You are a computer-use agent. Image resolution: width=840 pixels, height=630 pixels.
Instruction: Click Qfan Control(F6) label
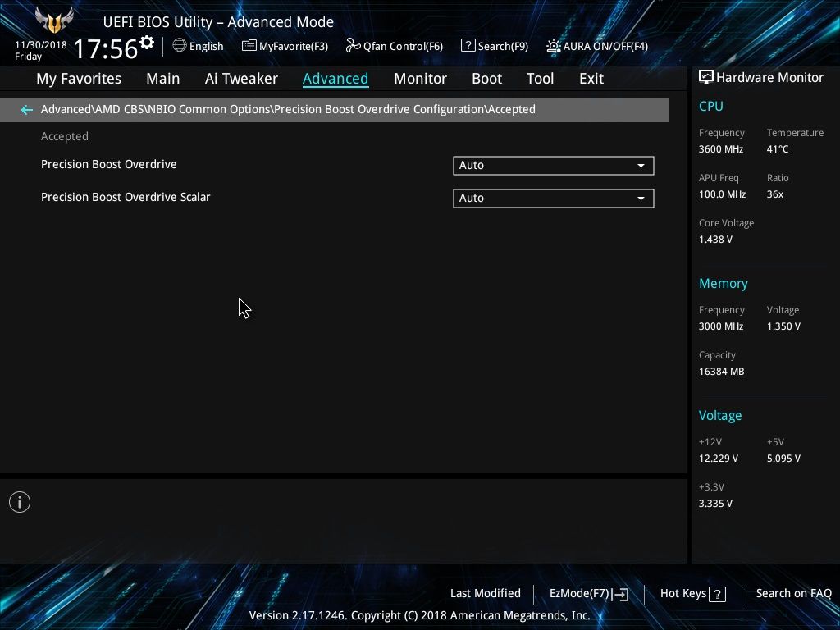click(x=403, y=47)
